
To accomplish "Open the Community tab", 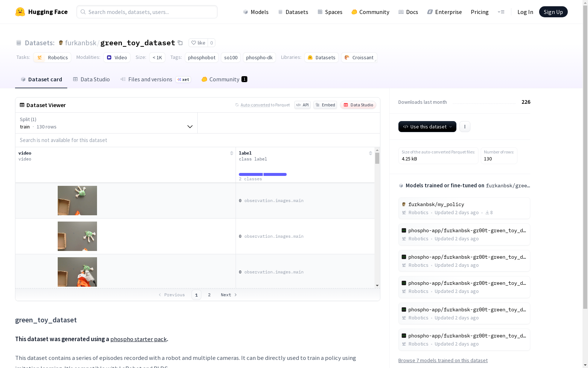I will (224, 79).
